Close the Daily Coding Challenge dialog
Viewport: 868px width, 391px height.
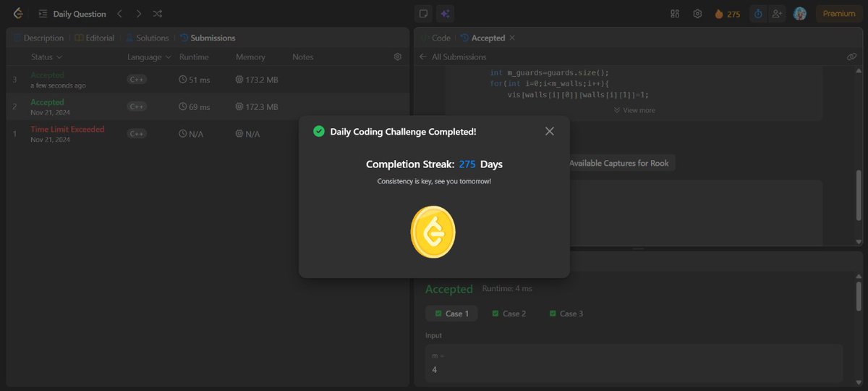click(550, 131)
